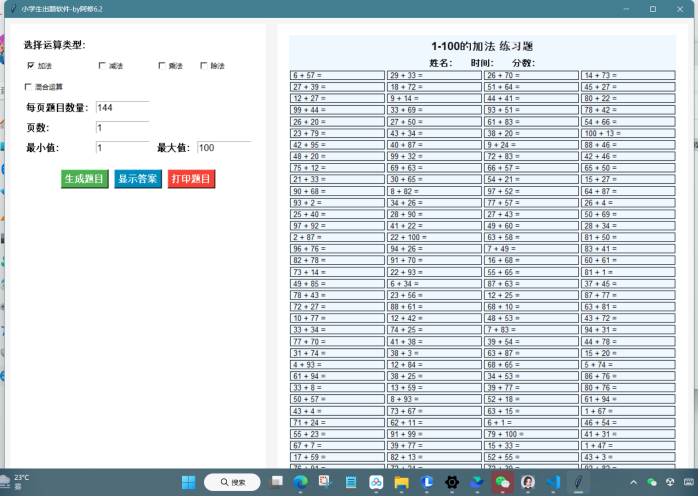Expand the system tray hidden icons
The height and width of the screenshot is (496, 698).
[633, 482]
